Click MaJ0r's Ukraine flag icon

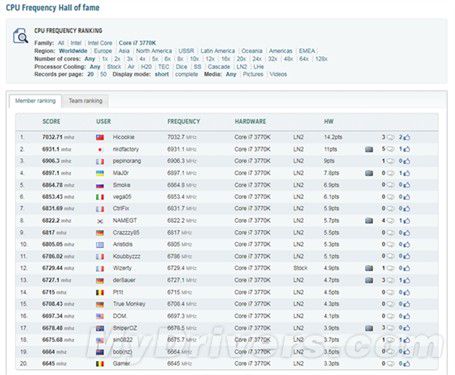click(x=100, y=173)
